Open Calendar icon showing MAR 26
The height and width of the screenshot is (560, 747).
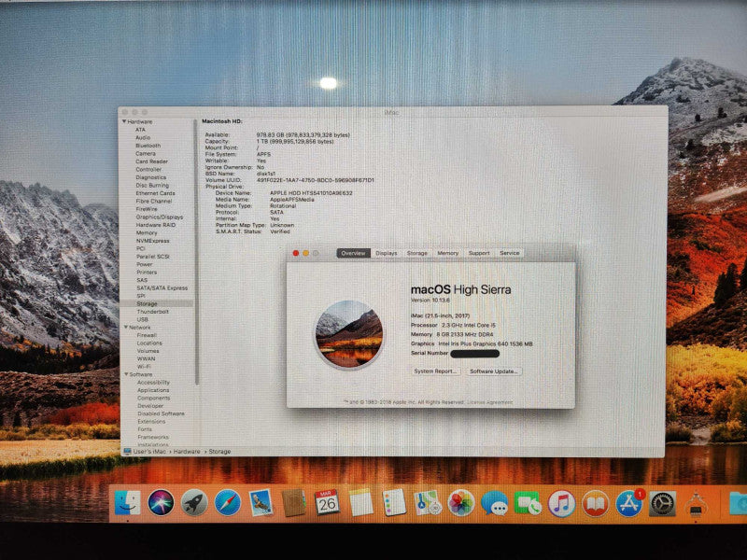click(x=327, y=503)
